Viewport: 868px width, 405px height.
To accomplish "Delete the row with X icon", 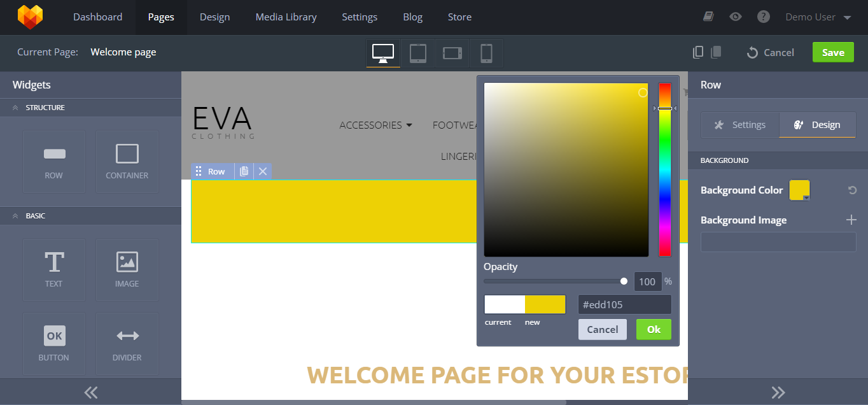I will (263, 171).
